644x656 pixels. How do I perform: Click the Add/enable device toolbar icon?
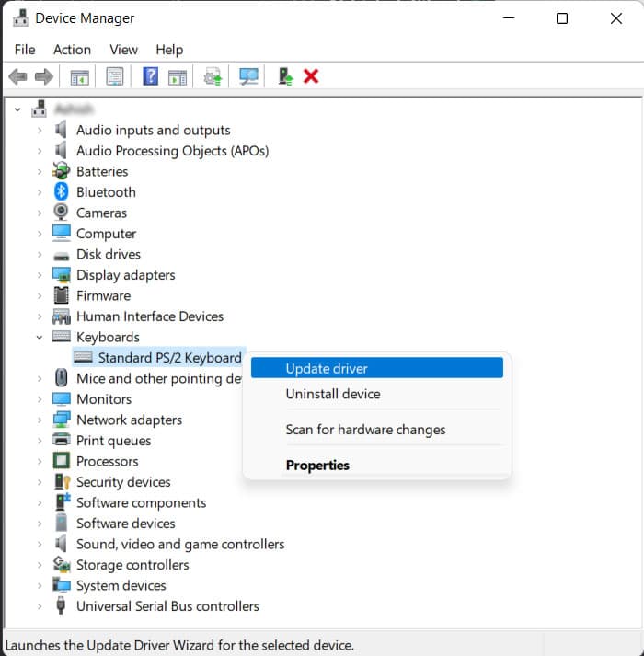pyautogui.click(x=285, y=76)
